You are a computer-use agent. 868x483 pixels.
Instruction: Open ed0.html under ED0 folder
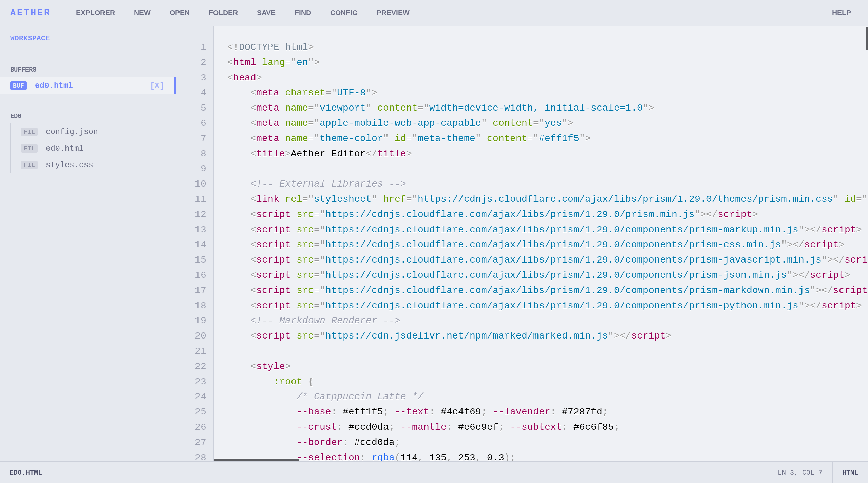[x=64, y=148]
